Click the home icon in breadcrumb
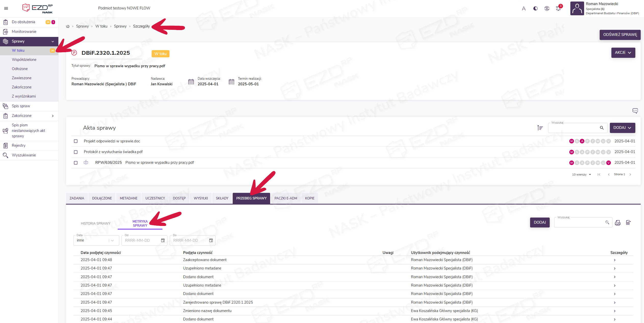Viewport: 644px width, 323px height. pos(68,26)
